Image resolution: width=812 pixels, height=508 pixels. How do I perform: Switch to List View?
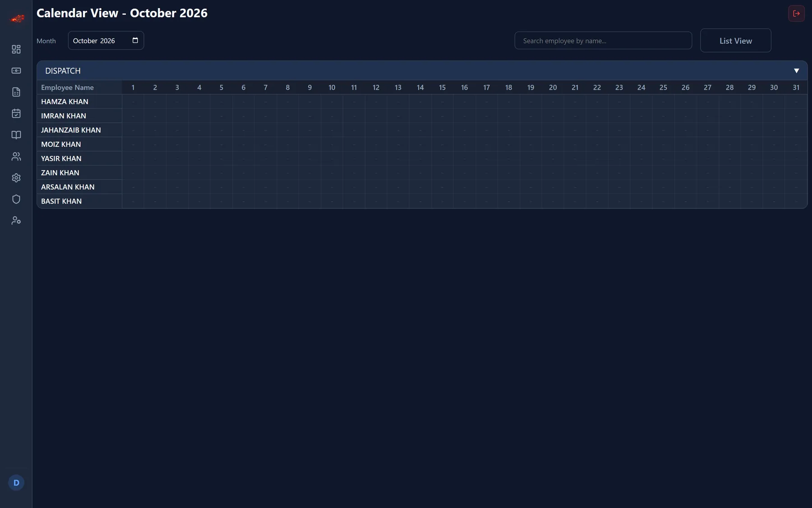(736, 41)
